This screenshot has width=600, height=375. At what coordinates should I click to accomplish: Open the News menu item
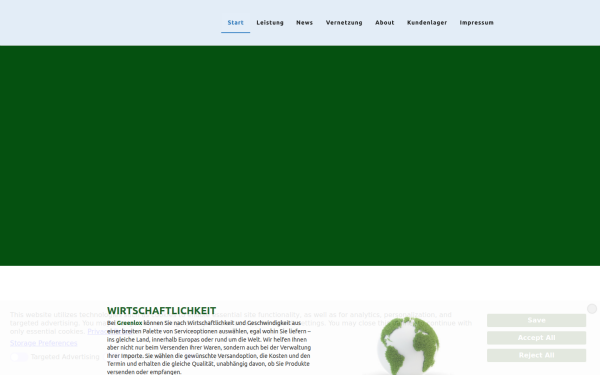[304, 23]
